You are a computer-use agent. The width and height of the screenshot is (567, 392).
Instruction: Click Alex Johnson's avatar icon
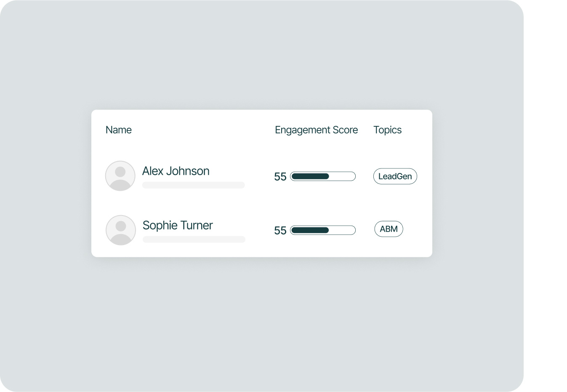click(120, 176)
